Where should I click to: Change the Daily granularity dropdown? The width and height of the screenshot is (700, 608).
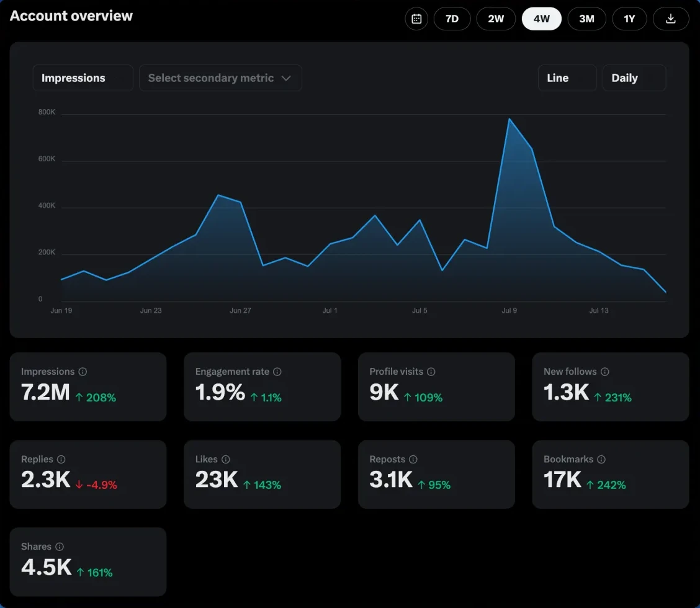[x=634, y=78]
